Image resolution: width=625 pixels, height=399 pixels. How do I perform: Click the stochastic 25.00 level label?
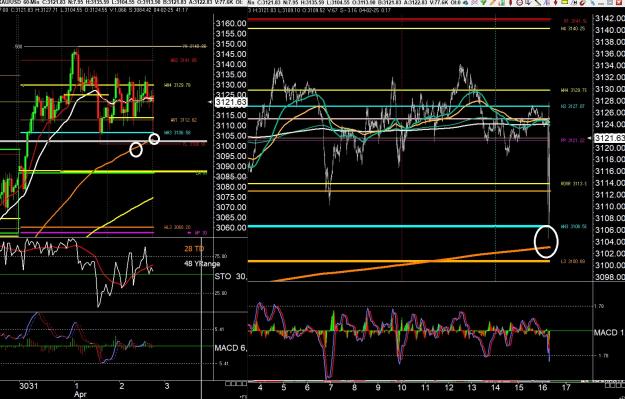[221, 293]
